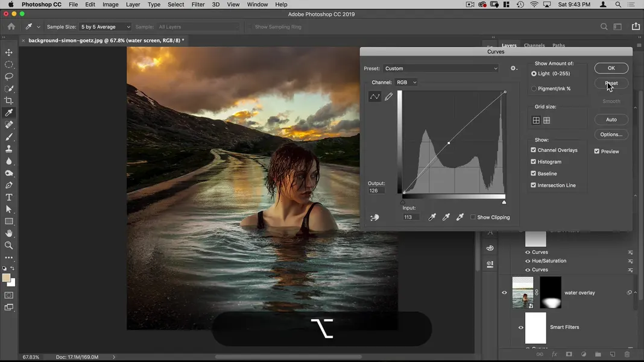The width and height of the screenshot is (644, 362).
Task: Click the foreground color swatch
Action: 6,278
